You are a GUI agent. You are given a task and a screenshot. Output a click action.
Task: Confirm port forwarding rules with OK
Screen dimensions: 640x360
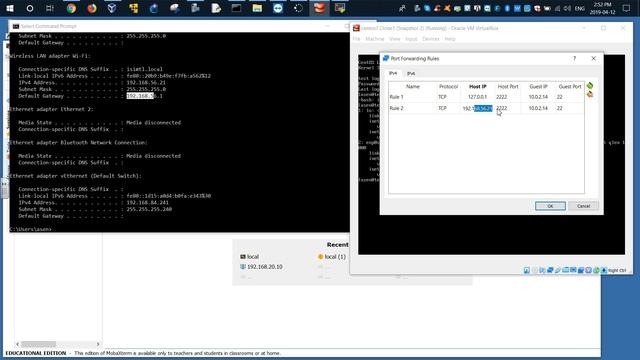coord(550,206)
